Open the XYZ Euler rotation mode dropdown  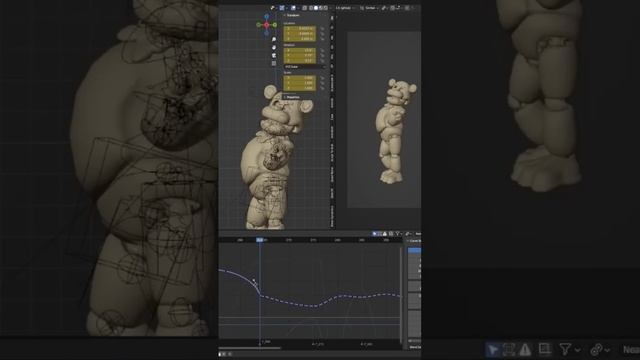305,67
